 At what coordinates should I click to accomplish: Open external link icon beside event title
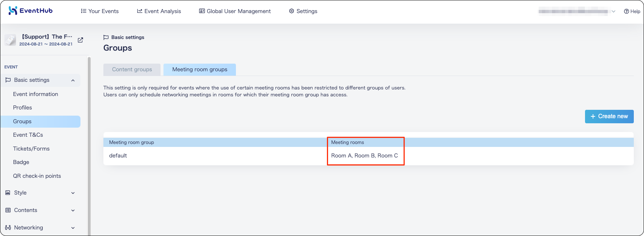point(80,40)
